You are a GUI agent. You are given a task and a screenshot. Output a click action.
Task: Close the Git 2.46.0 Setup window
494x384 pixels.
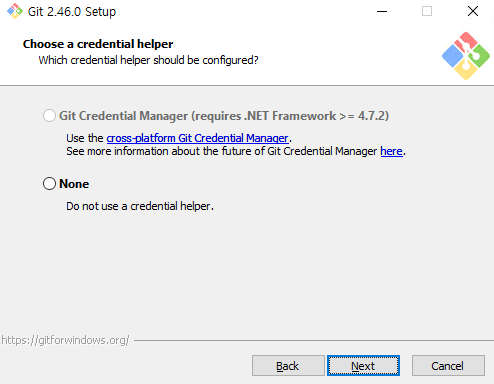click(x=473, y=11)
